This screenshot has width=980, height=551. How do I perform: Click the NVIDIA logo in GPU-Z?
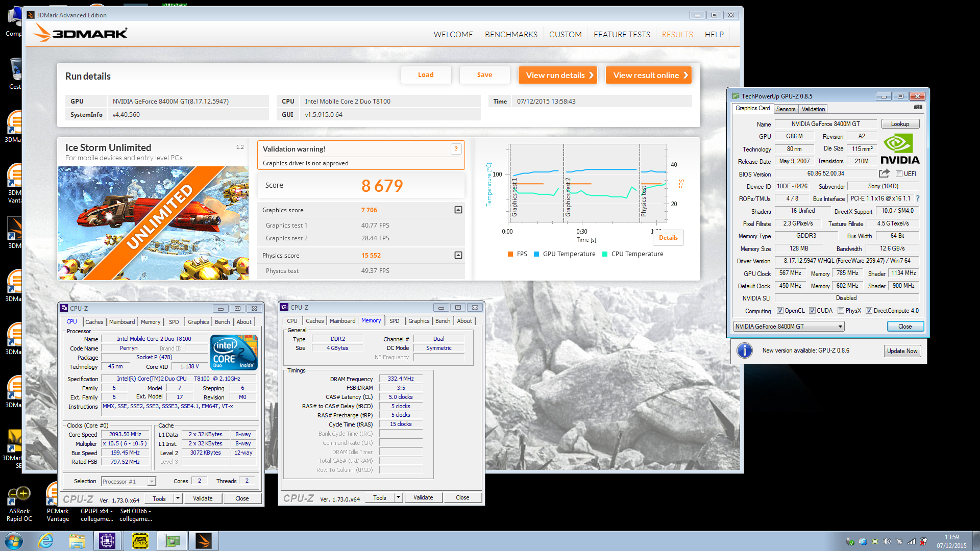coord(900,149)
